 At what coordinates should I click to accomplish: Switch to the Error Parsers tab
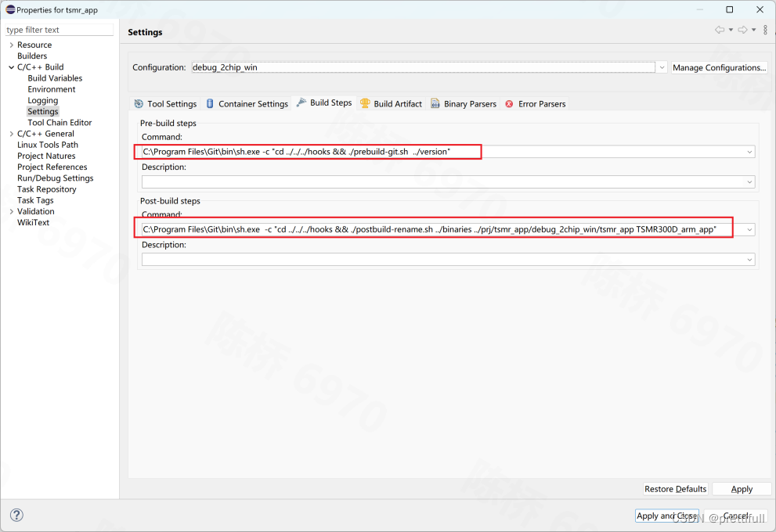535,104
